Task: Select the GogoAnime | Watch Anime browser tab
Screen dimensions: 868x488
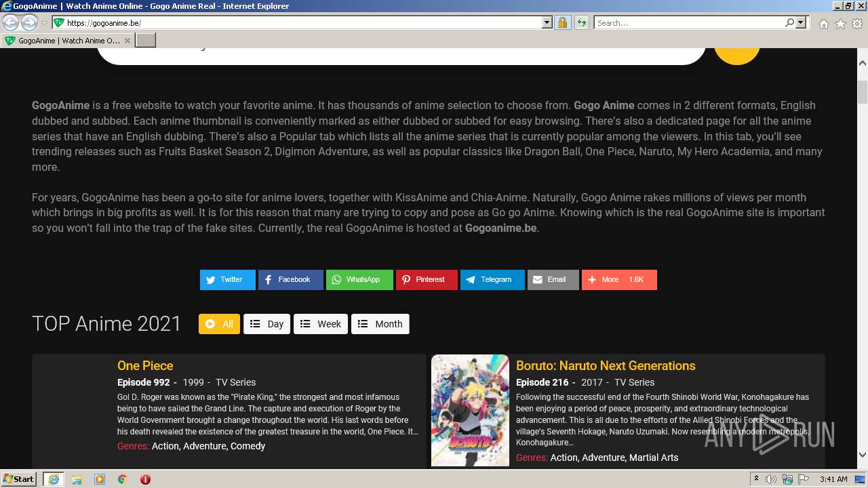Action: (68, 41)
